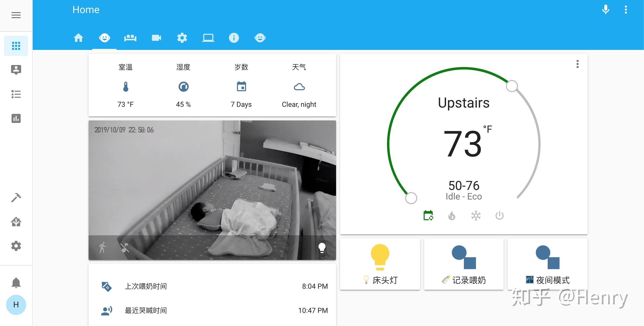Toggle the green schedule mode on the thermostat

tap(428, 215)
